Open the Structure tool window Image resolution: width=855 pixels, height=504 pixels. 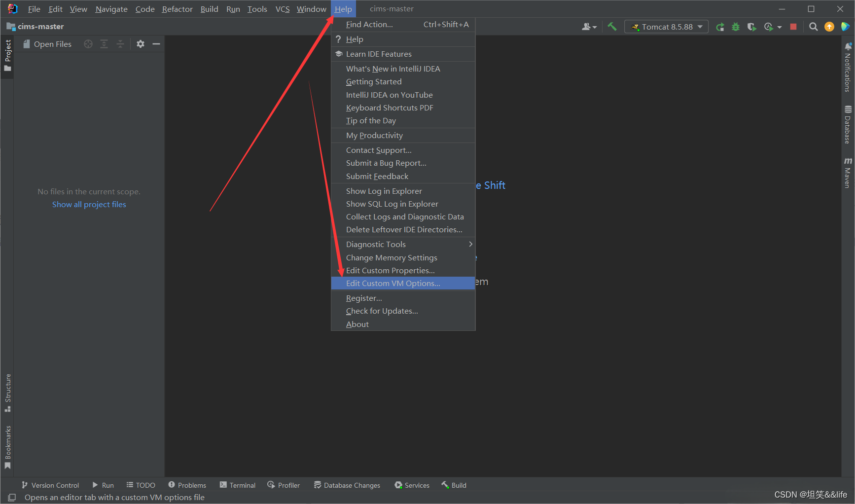(7, 393)
